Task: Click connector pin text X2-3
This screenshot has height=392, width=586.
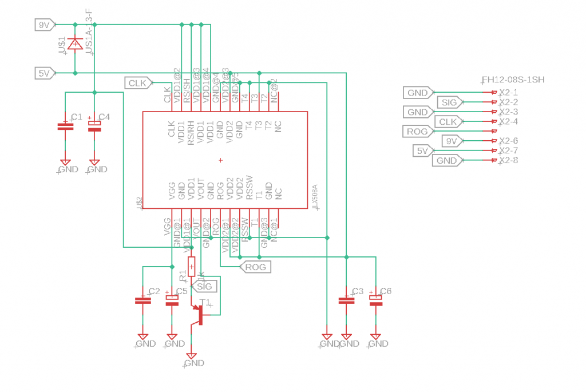Action: tap(509, 112)
